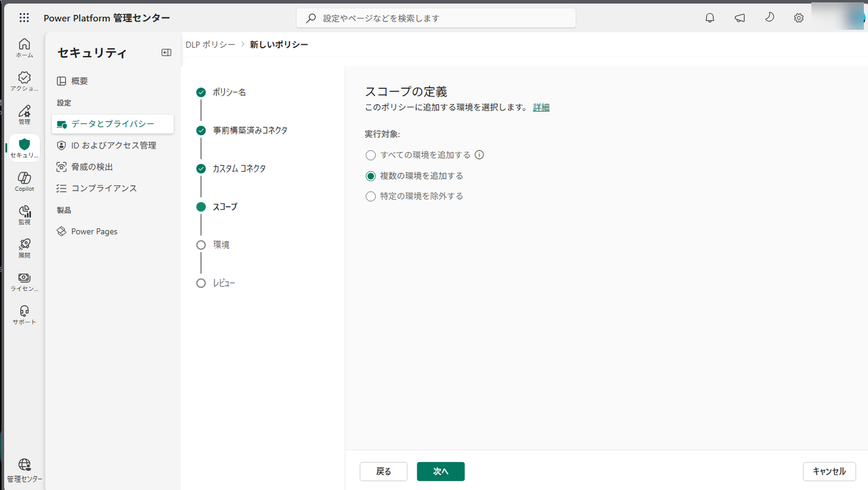Viewport: 868px width, 490px height.
Task: Open ライセンス in the left rail
Action: [x=24, y=282]
